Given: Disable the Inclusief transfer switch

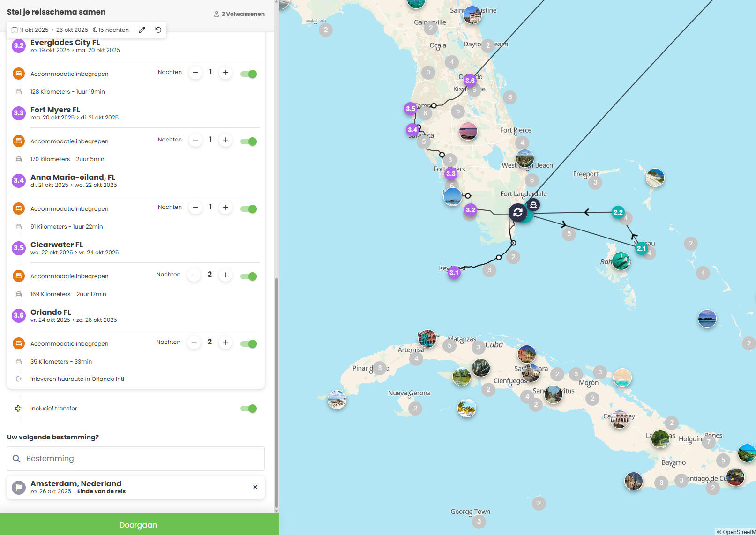Looking at the screenshot, I should tap(249, 409).
